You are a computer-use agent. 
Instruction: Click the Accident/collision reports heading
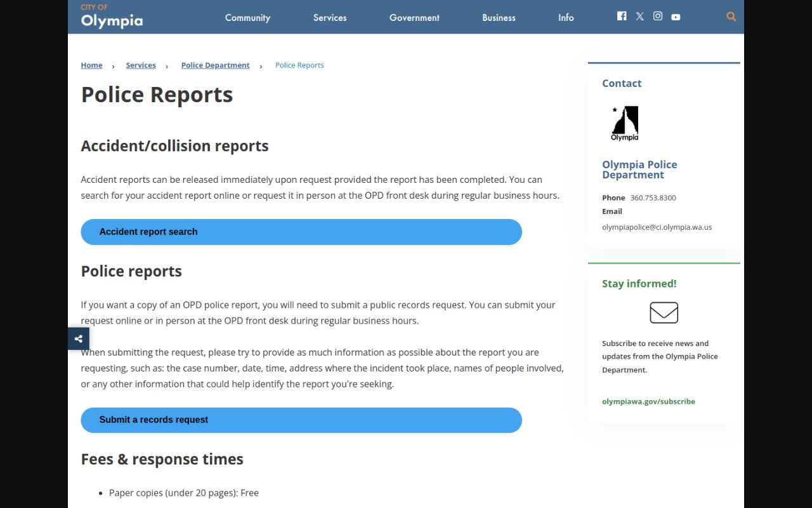174,146
